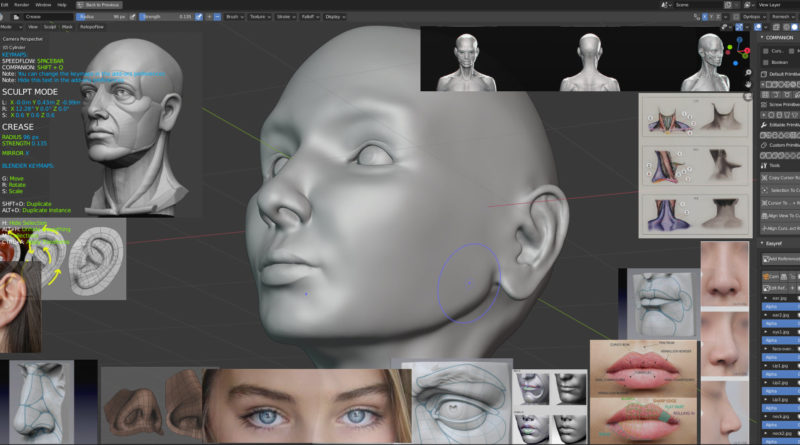The height and width of the screenshot is (445, 800).
Task: Open the Render menu
Action: tap(21, 5)
